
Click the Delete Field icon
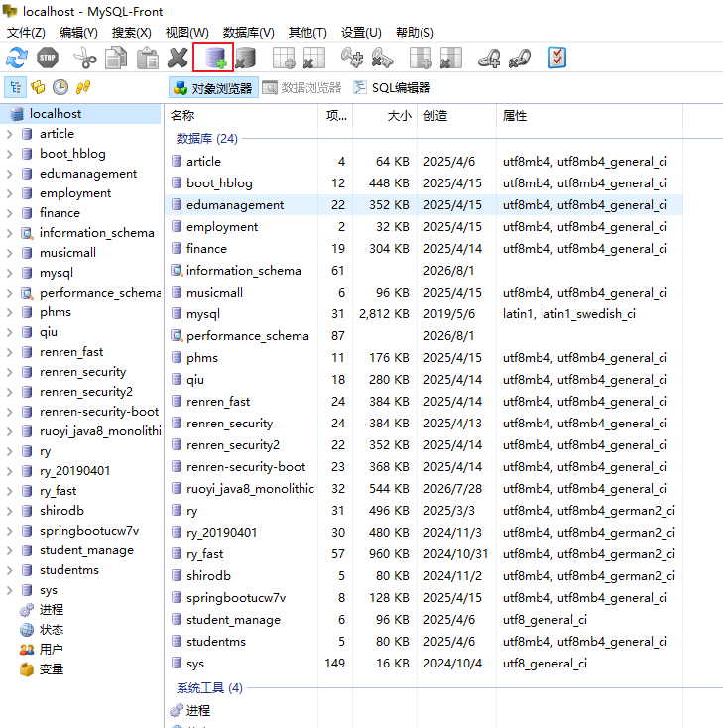tap(451, 59)
